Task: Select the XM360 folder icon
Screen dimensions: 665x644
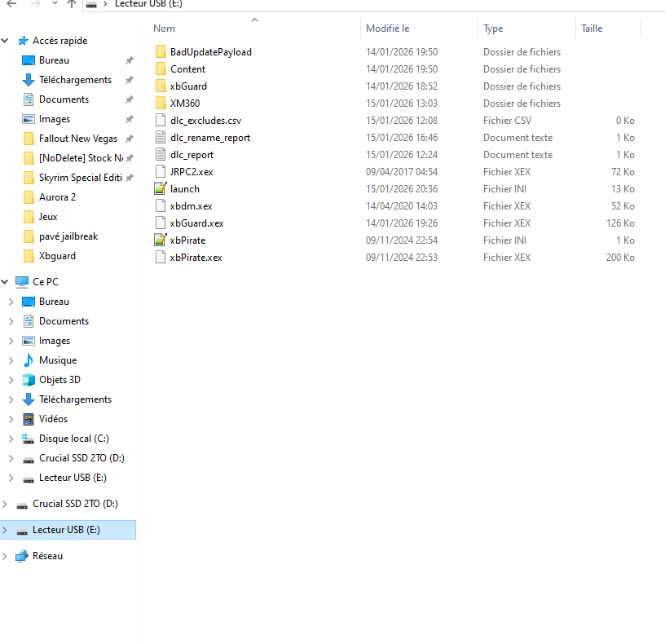Action: tap(161, 103)
